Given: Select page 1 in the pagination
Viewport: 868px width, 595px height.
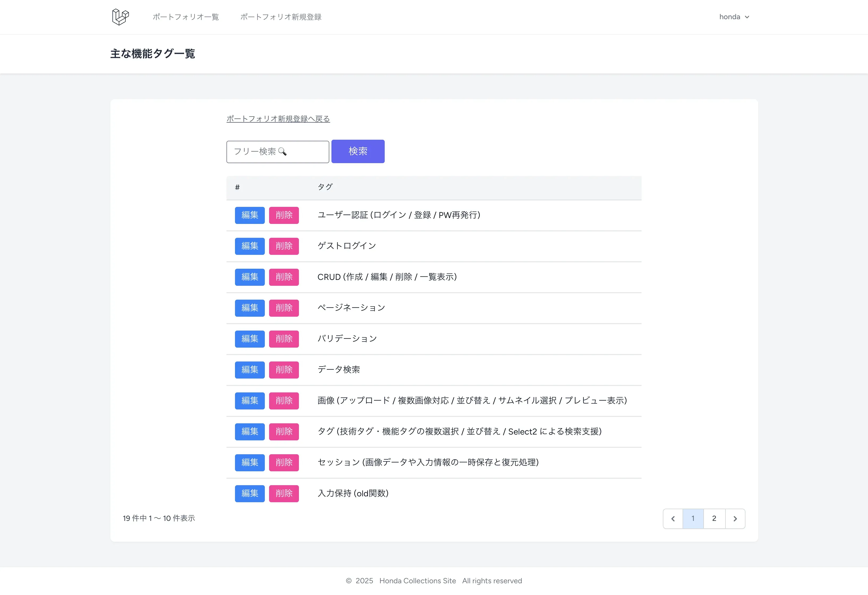Looking at the screenshot, I should (x=693, y=518).
